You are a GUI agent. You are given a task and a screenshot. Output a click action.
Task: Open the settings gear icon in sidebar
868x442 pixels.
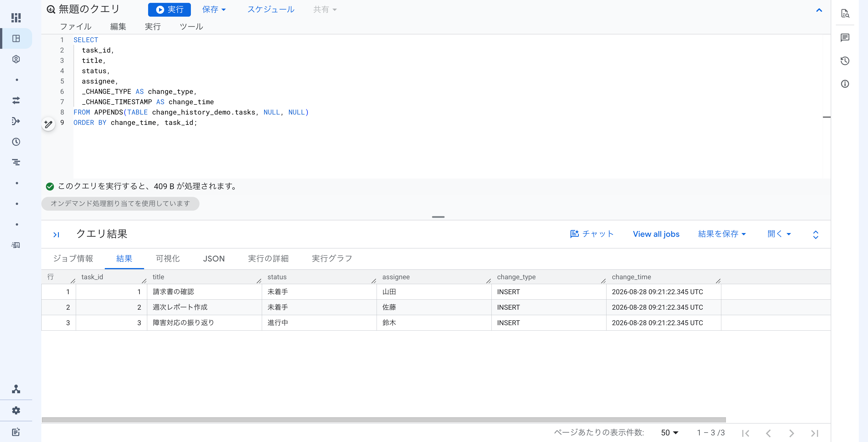[16, 410]
